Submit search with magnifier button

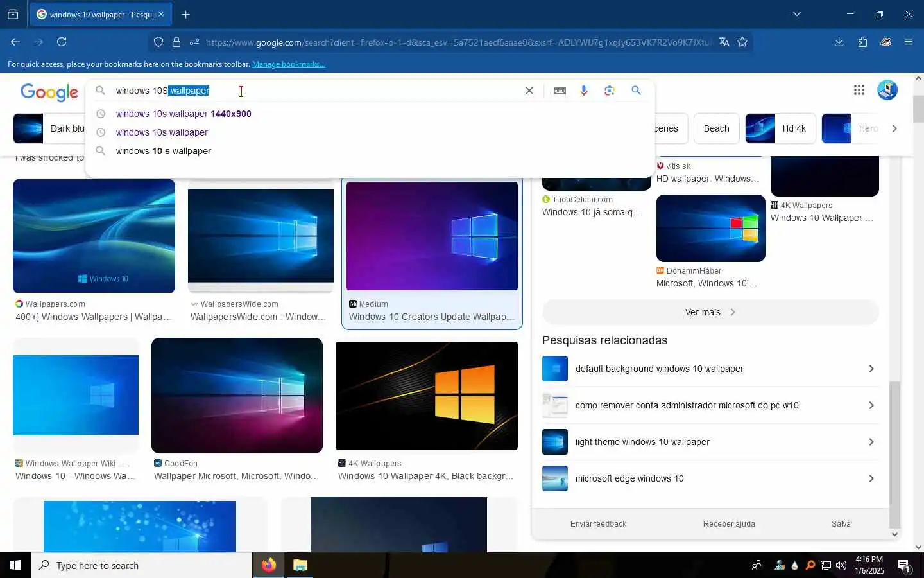(x=636, y=91)
